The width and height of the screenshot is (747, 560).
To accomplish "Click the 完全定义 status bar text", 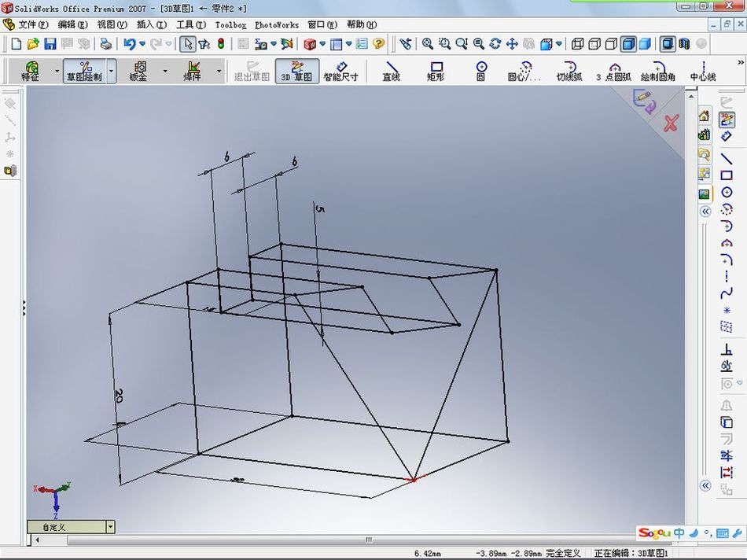I will (563, 553).
